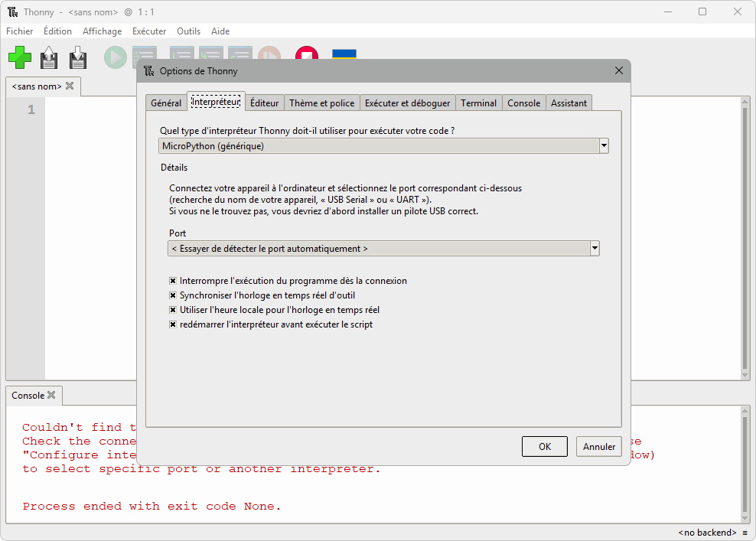Confirm options with OK button
The image size is (756, 541).
545,446
